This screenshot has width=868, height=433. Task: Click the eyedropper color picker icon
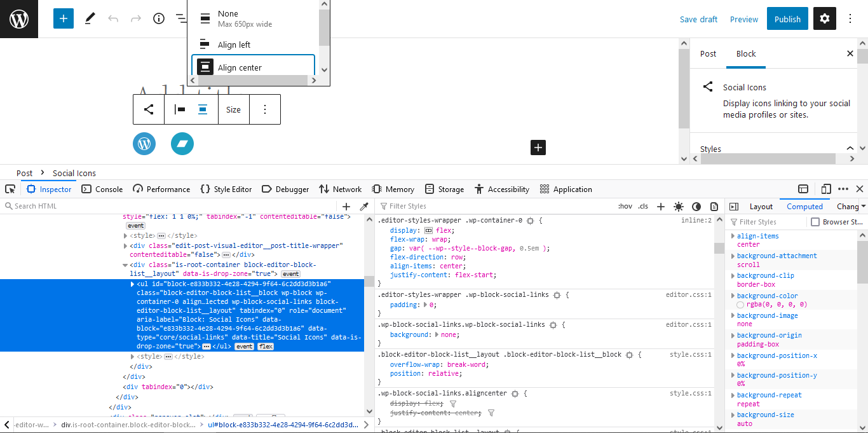[x=364, y=206]
